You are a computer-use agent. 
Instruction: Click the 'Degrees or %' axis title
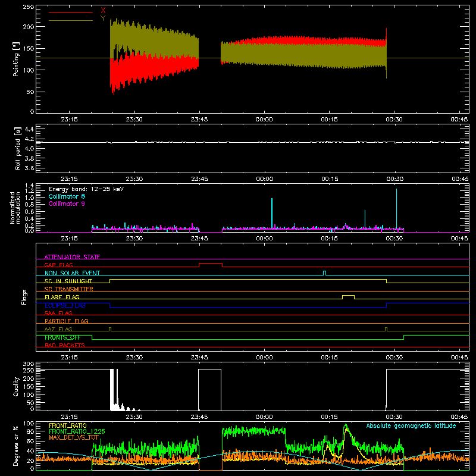[x=16, y=446]
